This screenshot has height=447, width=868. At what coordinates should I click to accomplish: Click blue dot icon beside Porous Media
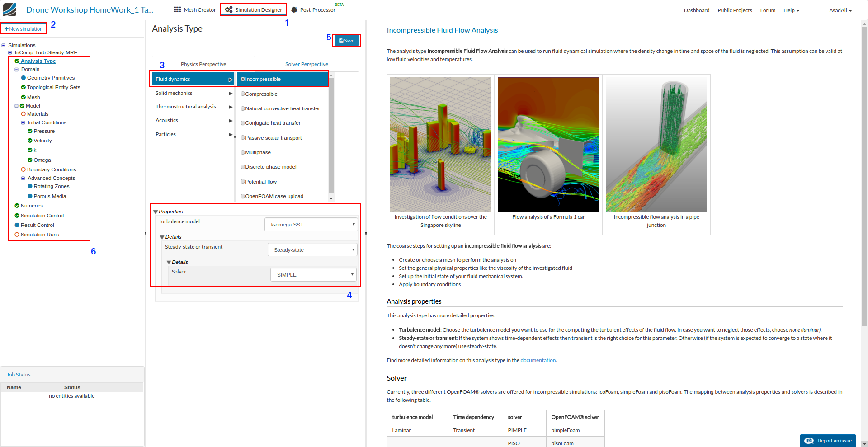(30, 196)
